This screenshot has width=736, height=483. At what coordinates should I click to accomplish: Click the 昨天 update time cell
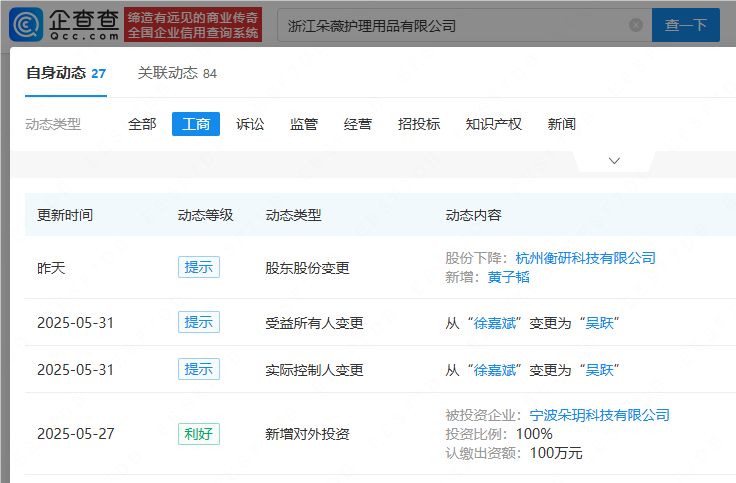pos(51,268)
